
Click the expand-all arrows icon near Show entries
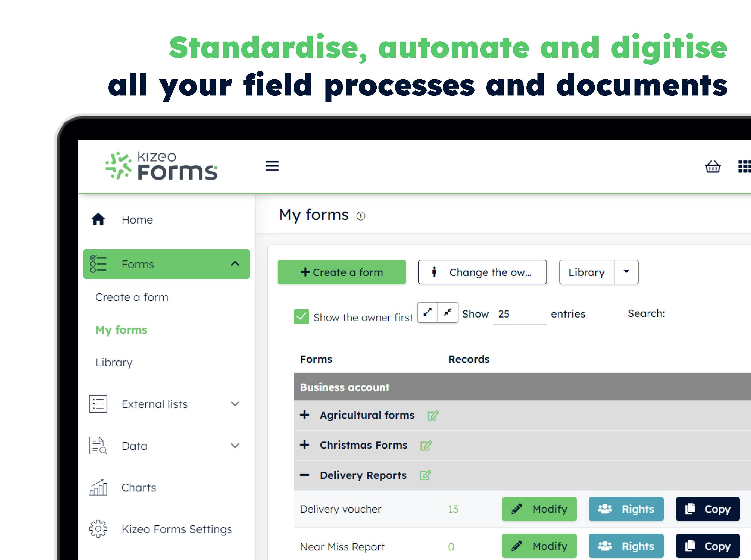click(428, 312)
